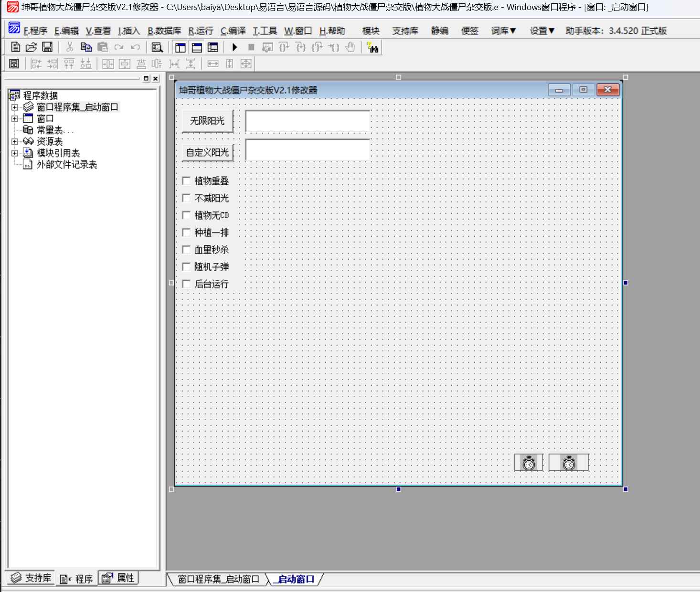Click the 无限阳光 button
The height and width of the screenshot is (592, 700).
[x=207, y=121]
